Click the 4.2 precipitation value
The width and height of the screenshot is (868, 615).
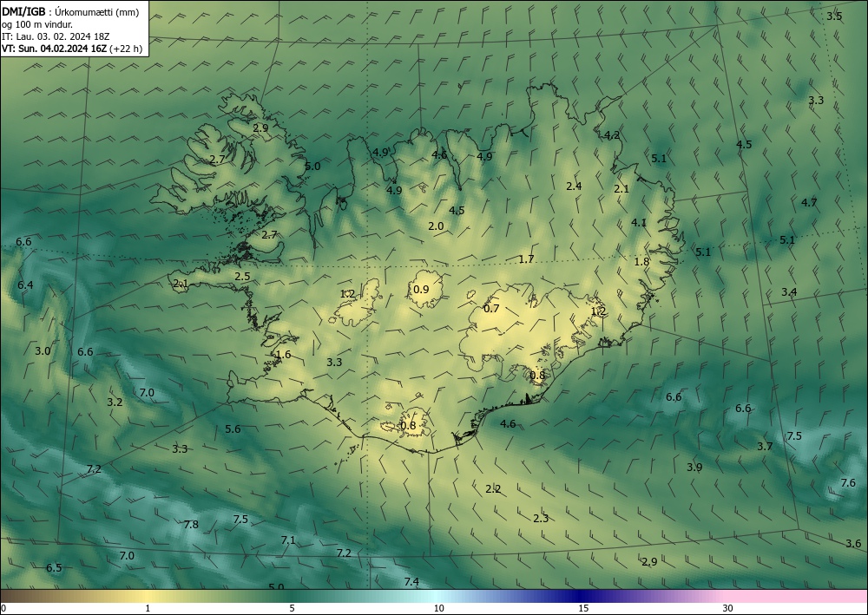click(x=612, y=135)
